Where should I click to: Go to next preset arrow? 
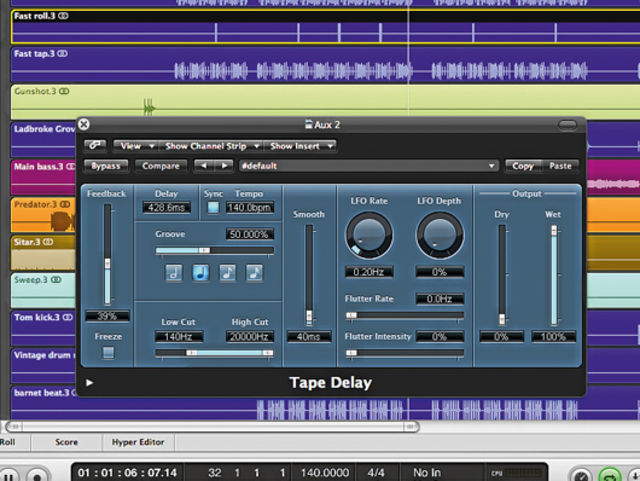pyautogui.click(x=224, y=166)
